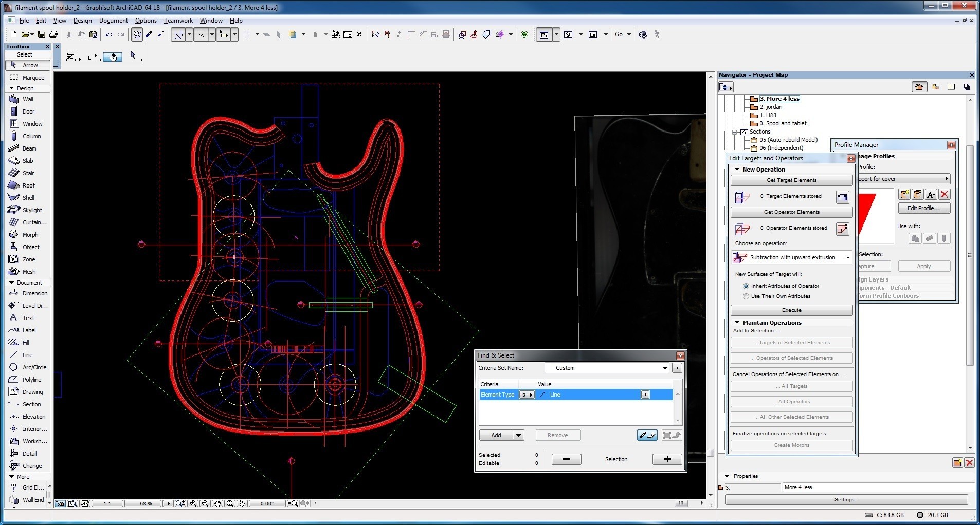The height and width of the screenshot is (525, 980).
Task: Click the Pan hand icon
Action: 217,503
